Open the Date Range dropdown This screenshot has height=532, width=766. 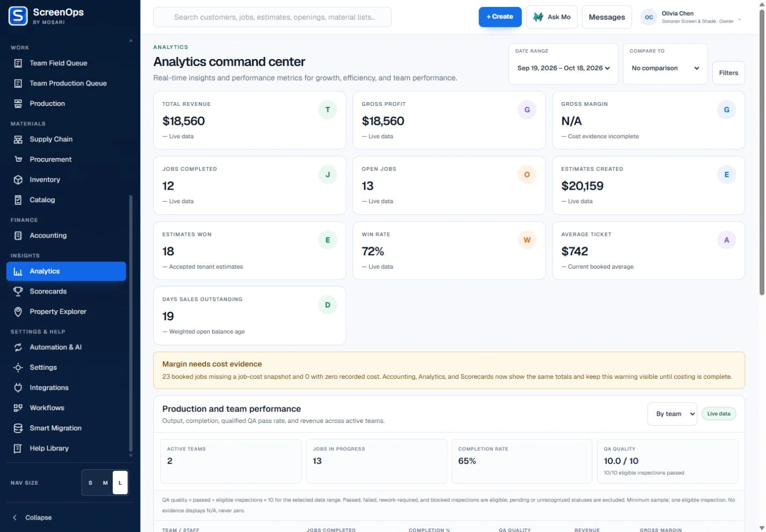point(563,68)
